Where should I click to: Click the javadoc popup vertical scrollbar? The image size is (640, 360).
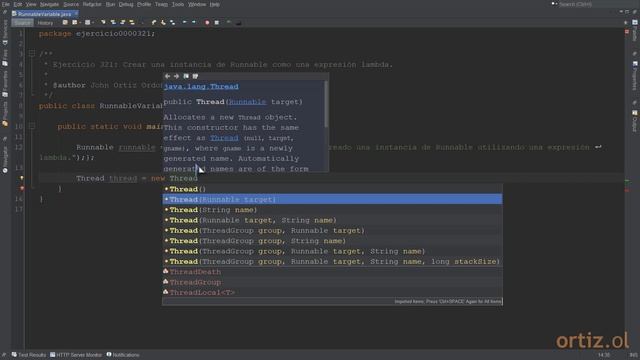[326, 104]
